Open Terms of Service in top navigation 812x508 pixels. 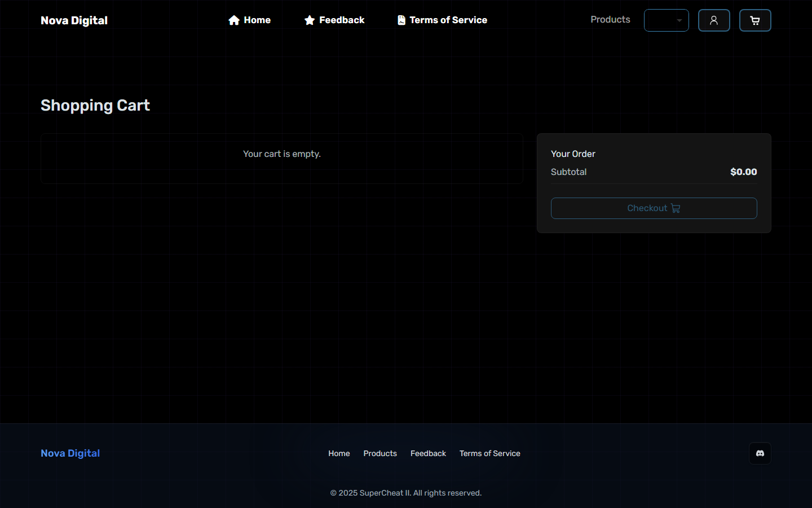pyautogui.click(x=442, y=20)
